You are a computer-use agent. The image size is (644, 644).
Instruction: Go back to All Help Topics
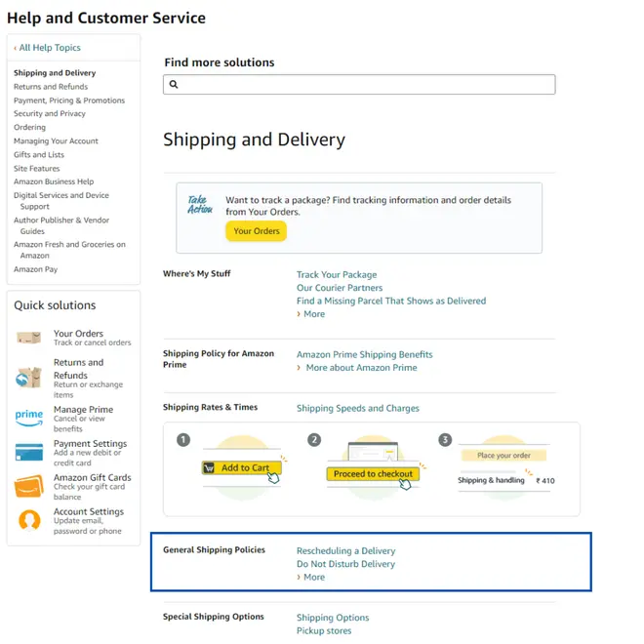tap(49, 48)
